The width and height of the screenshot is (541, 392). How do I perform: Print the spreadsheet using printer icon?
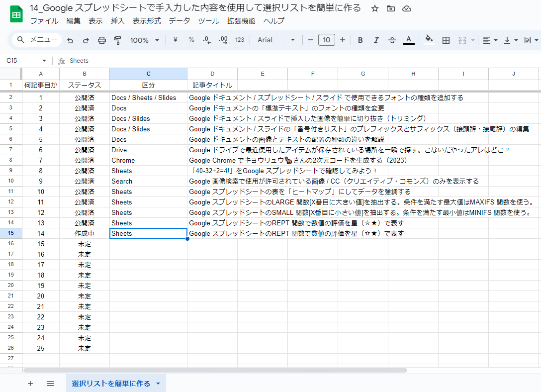(x=102, y=40)
